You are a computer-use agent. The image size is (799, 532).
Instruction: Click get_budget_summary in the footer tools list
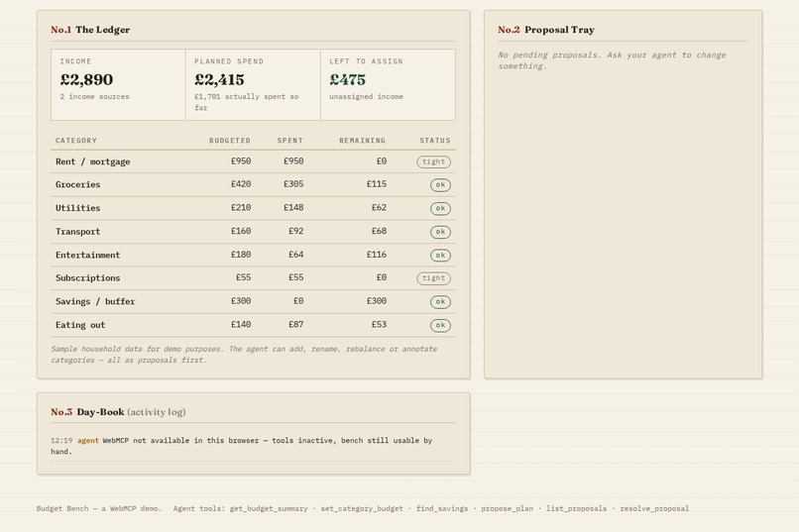(269, 508)
